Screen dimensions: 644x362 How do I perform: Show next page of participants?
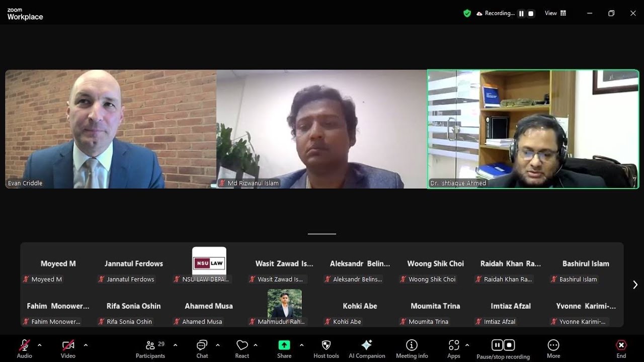point(635,285)
